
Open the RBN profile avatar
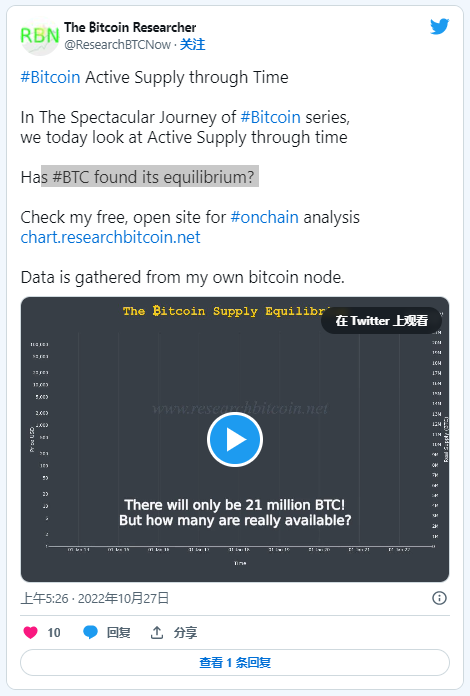coord(39,36)
